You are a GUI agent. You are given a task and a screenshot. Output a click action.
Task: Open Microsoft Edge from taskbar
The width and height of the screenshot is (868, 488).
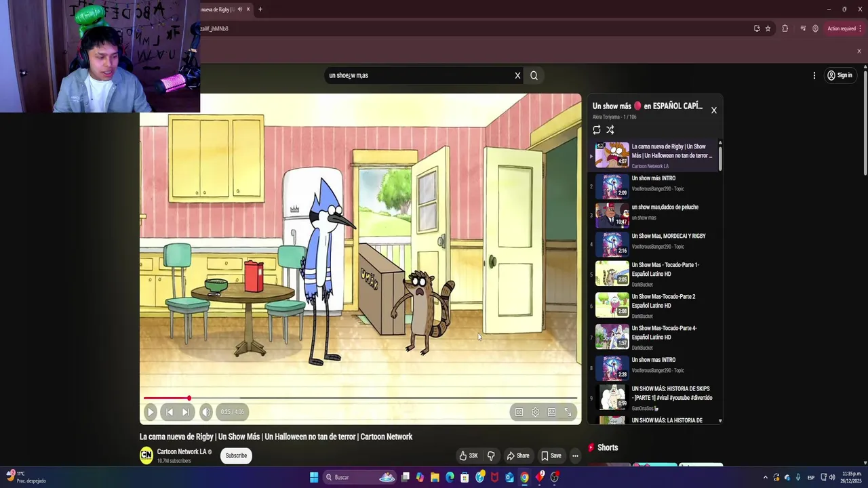pyautogui.click(x=450, y=477)
